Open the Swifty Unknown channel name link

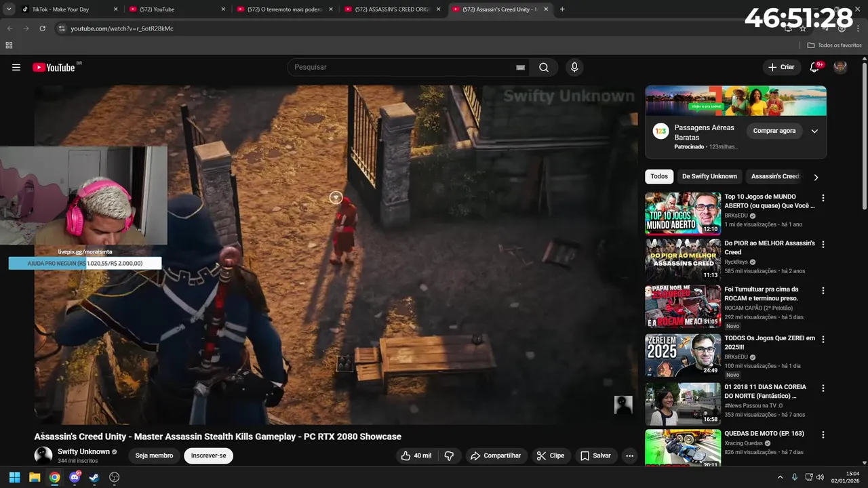[83, 451]
